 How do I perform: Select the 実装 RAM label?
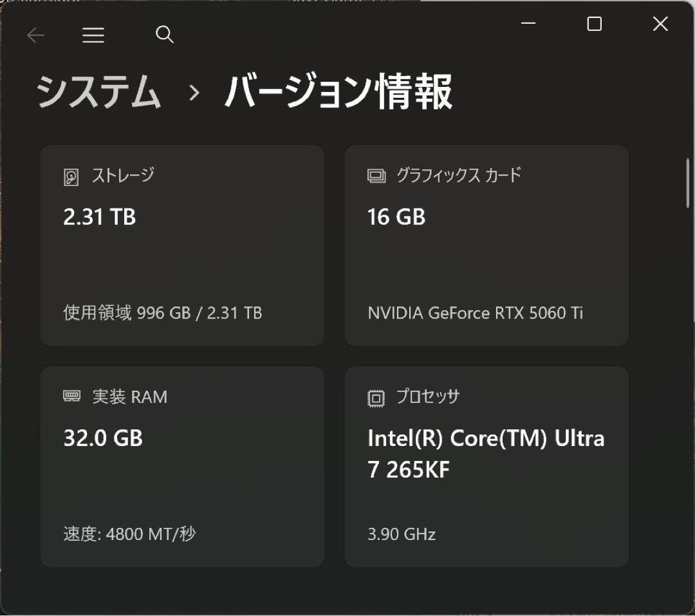(x=130, y=397)
